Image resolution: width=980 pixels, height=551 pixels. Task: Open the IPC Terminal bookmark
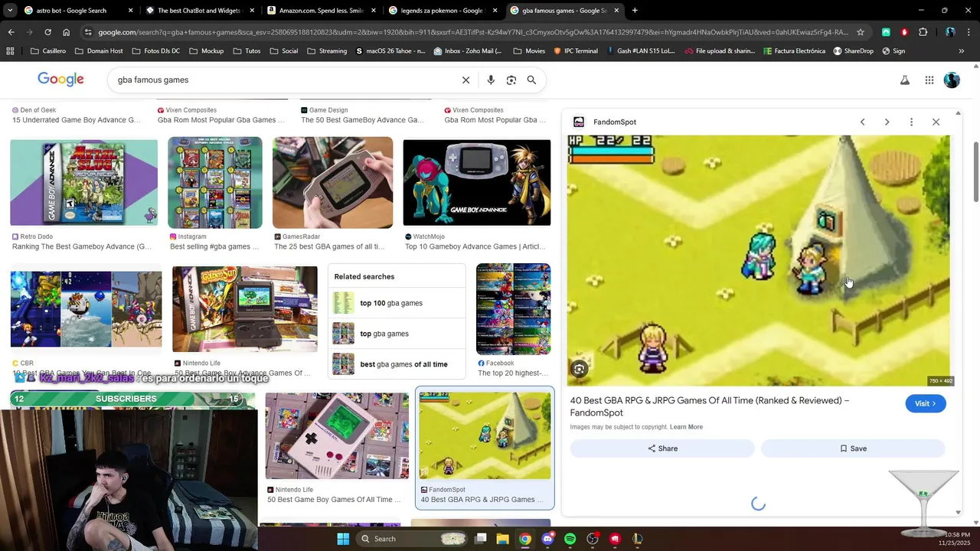click(575, 51)
